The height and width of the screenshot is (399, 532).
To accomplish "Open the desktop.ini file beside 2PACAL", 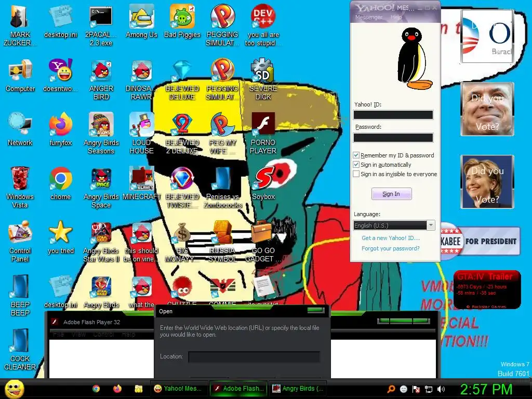I will coord(60,22).
